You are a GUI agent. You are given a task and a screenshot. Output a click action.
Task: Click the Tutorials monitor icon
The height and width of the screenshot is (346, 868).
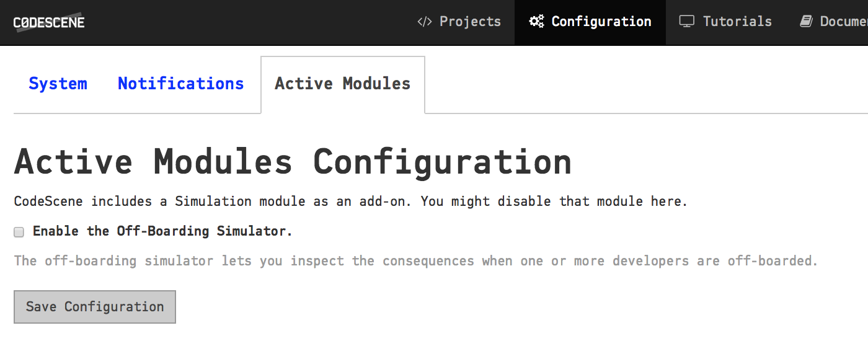click(x=686, y=22)
